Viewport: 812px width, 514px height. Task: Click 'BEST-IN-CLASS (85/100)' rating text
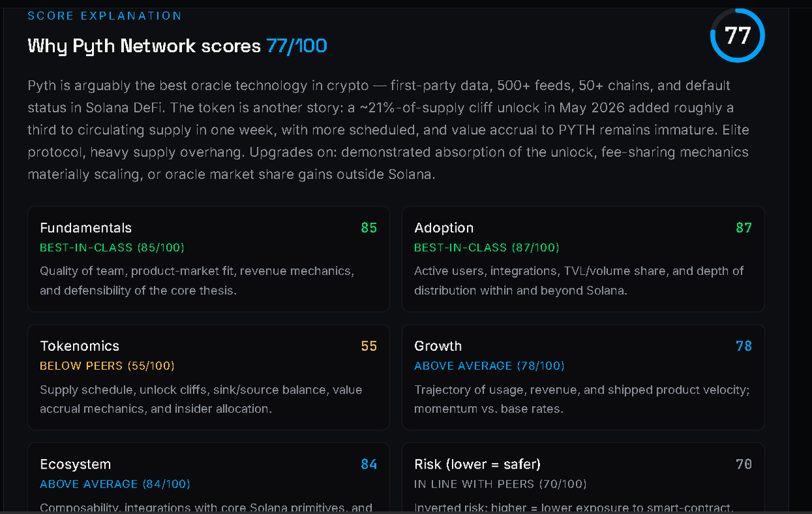112,248
